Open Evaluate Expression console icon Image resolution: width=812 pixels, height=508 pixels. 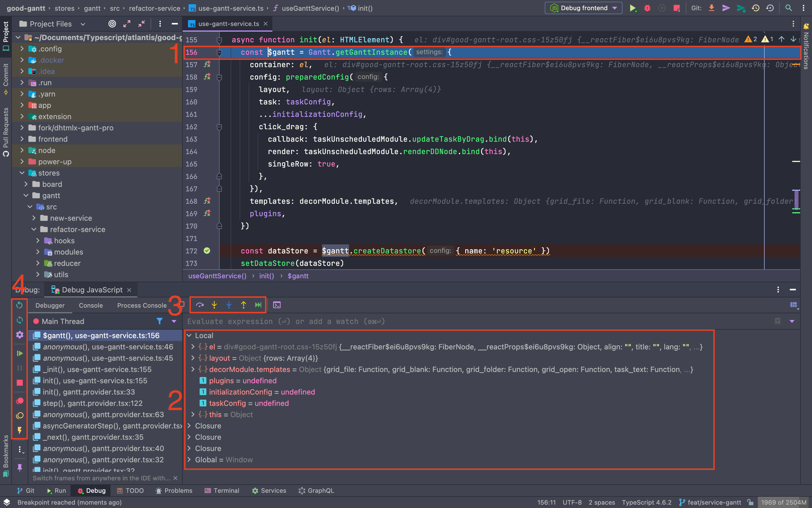(277, 305)
